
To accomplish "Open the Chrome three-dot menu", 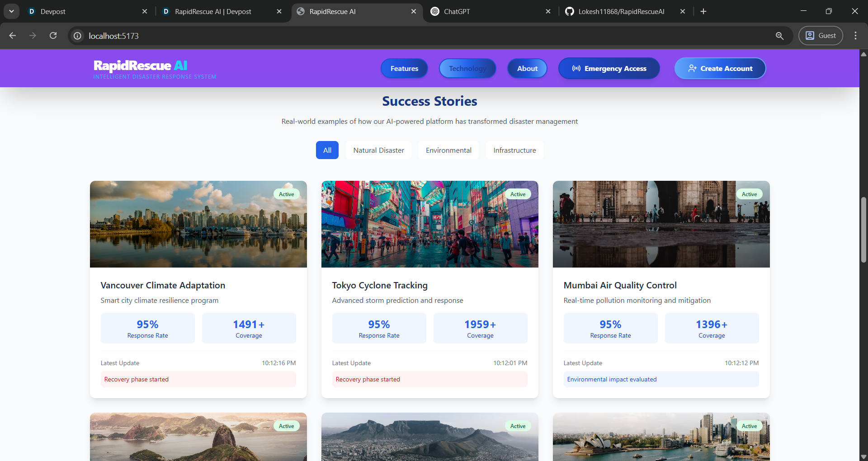I will (855, 36).
